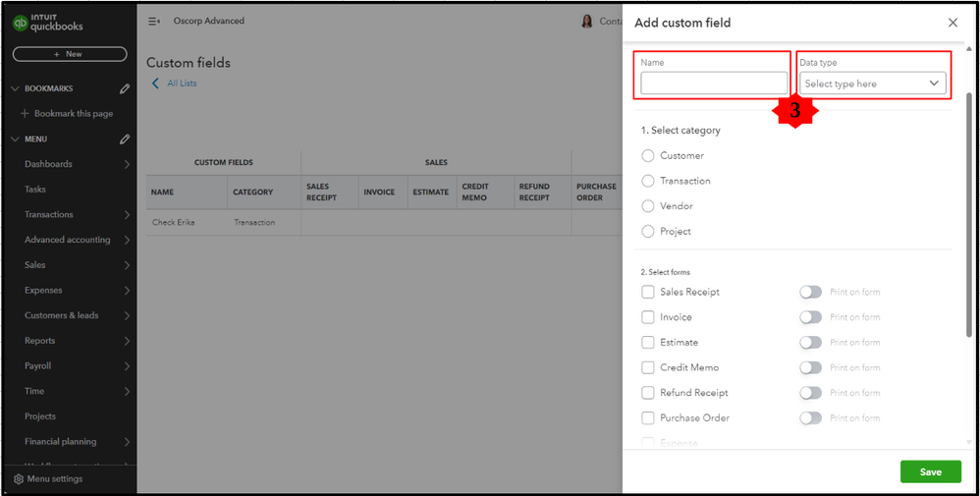Click the back arrow beside All Lists

click(155, 83)
